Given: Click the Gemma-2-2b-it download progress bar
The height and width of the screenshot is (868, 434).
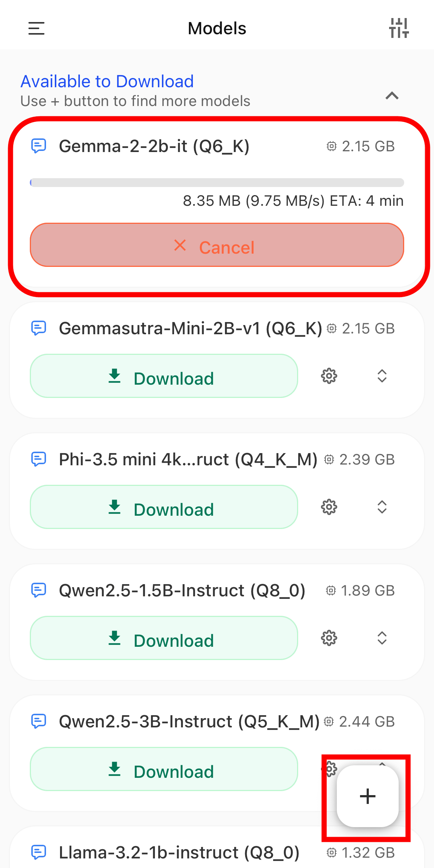Looking at the screenshot, I should click(x=217, y=183).
